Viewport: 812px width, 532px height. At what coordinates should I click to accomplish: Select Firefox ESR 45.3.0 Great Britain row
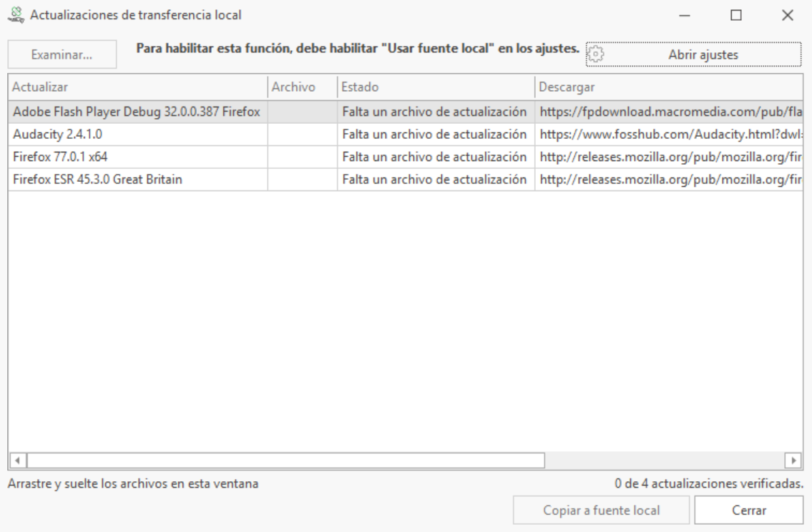pyautogui.click(x=136, y=179)
